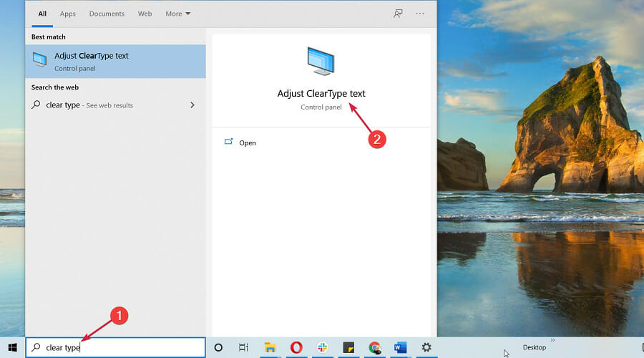The image size is (644, 358).
Task: Open the search options ellipsis
Action: [420, 14]
